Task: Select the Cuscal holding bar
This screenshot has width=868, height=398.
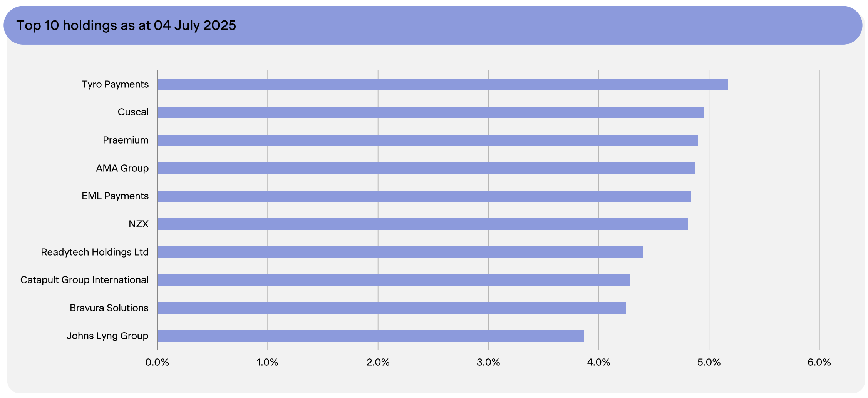Action: tap(430, 112)
